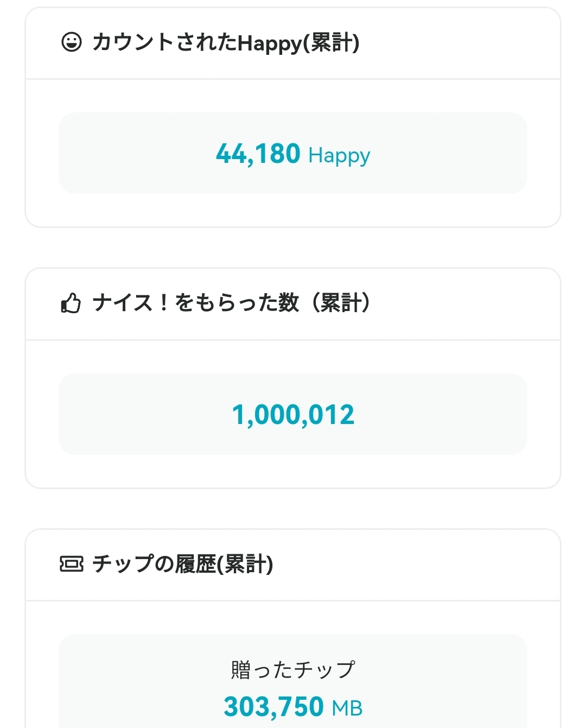Image resolution: width=586 pixels, height=728 pixels.
Task: Click the (累計) text in the chip history heading
Action: [245, 564]
